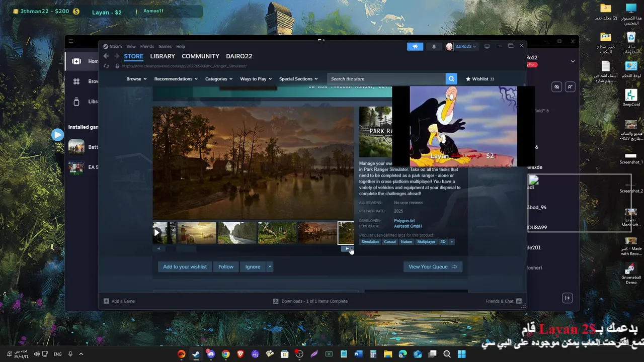The image size is (644, 362).
Task: Open the Games menu
Action: 165,46
